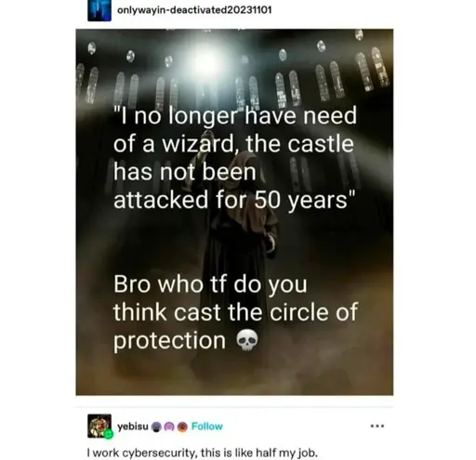The image size is (476, 460).
Task: Click the skull emoji after "protection"
Action: tap(247, 340)
